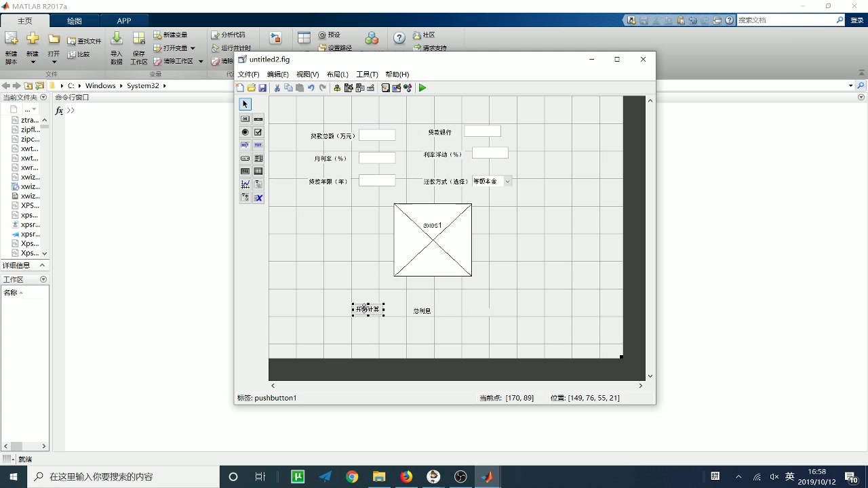Open 帮助(H) menu in GUIDE window

point(397,75)
